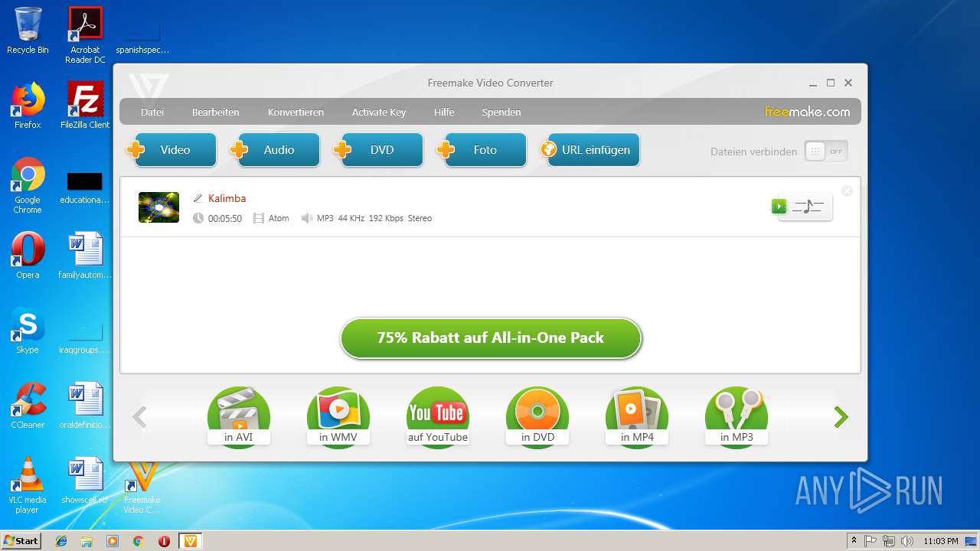Visit the freemake.com link
This screenshot has width=980, height=551.
807,112
